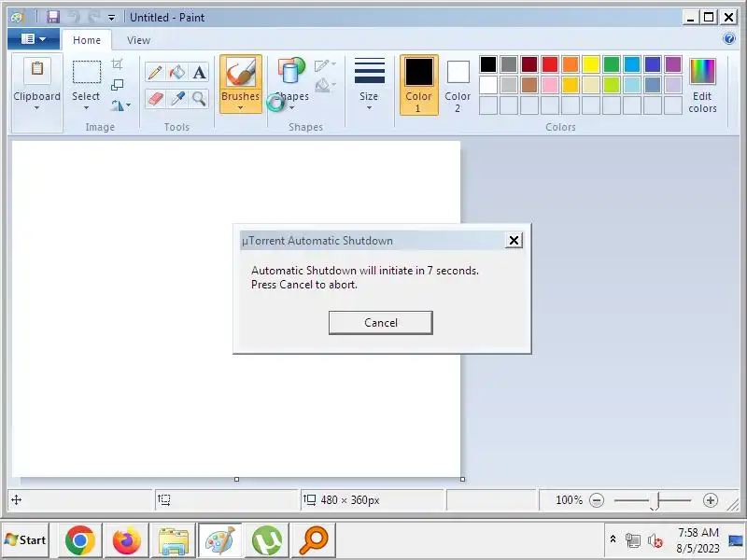Cancel the automatic shutdown
The width and height of the screenshot is (747, 560).
click(381, 323)
